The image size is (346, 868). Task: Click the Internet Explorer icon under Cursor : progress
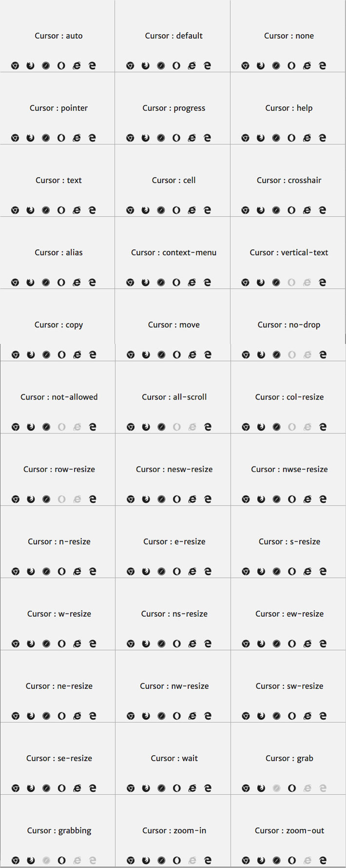(x=192, y=138)
